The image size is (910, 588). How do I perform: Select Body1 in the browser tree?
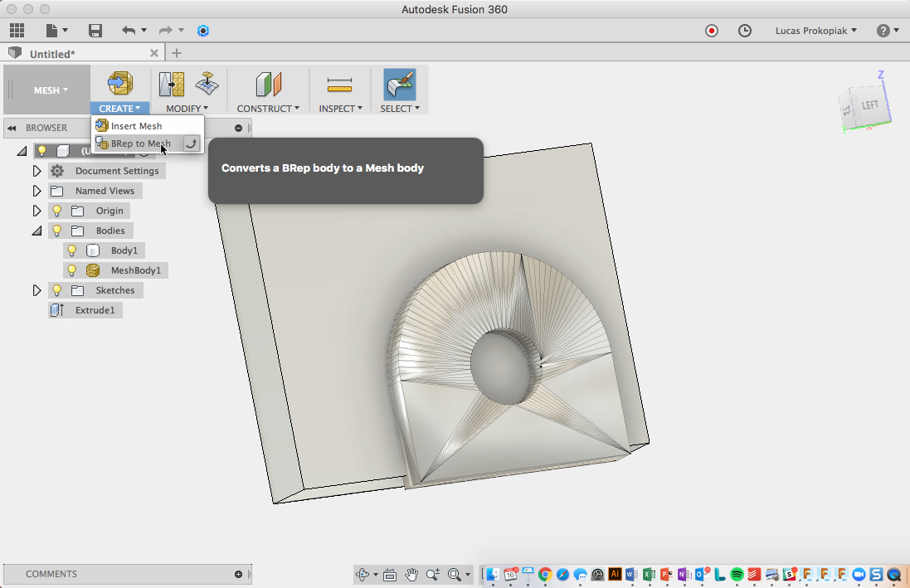pyautogui.click(x=124, y=250)
